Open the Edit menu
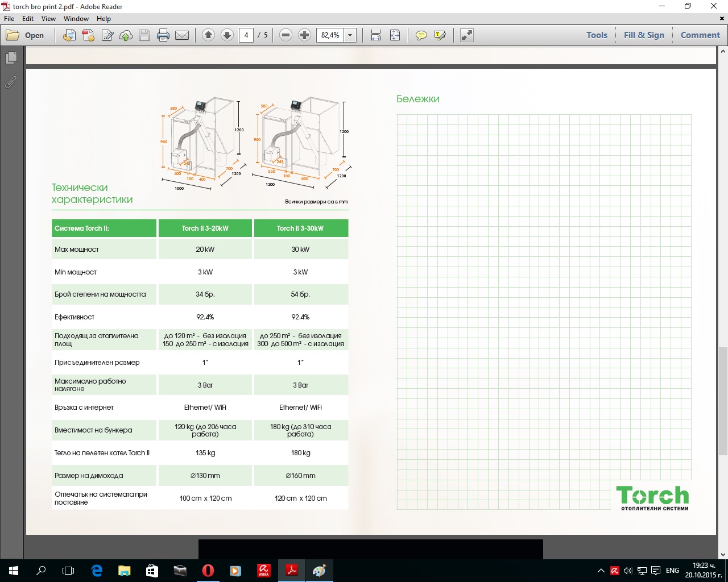Screen dimensions: 728x582 pos(28,19)
